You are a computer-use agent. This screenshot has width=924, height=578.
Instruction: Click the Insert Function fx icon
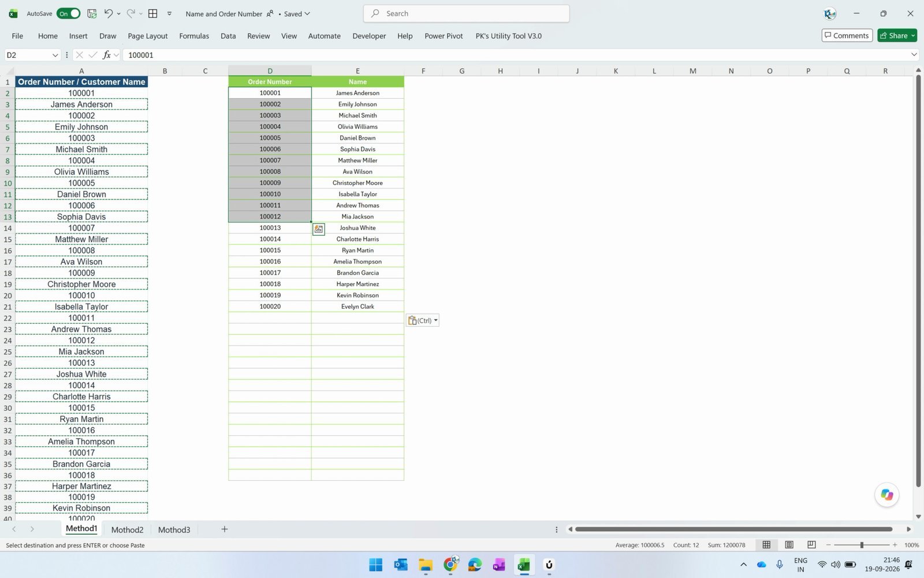(x=106, y=55)
